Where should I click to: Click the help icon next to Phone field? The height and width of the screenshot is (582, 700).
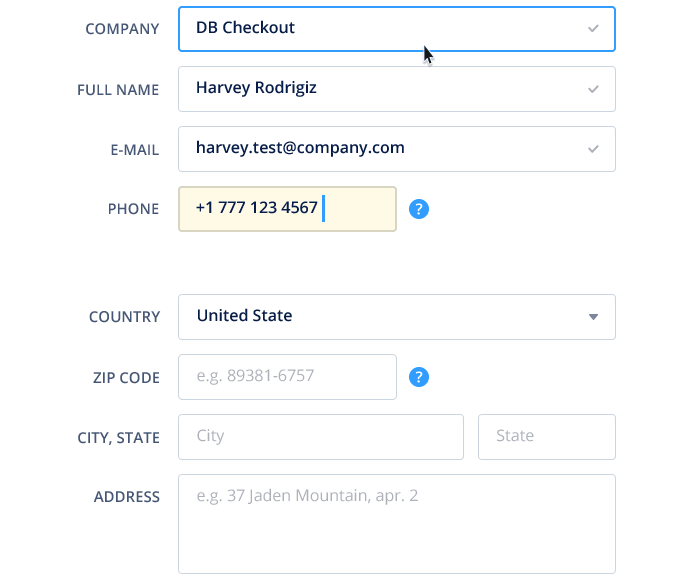pos(419,209)
